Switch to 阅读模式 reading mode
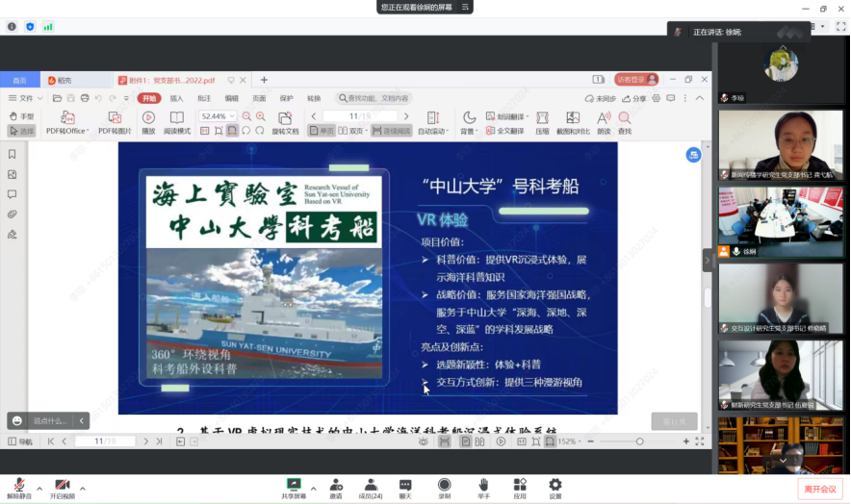This screenshot has width=851, height=504. coord(177,122)
